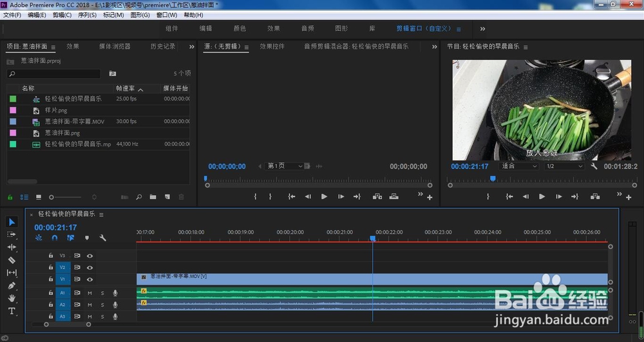Open timeline sequence panel menu
Screen dimensions: 644x342
coord(101,214)
